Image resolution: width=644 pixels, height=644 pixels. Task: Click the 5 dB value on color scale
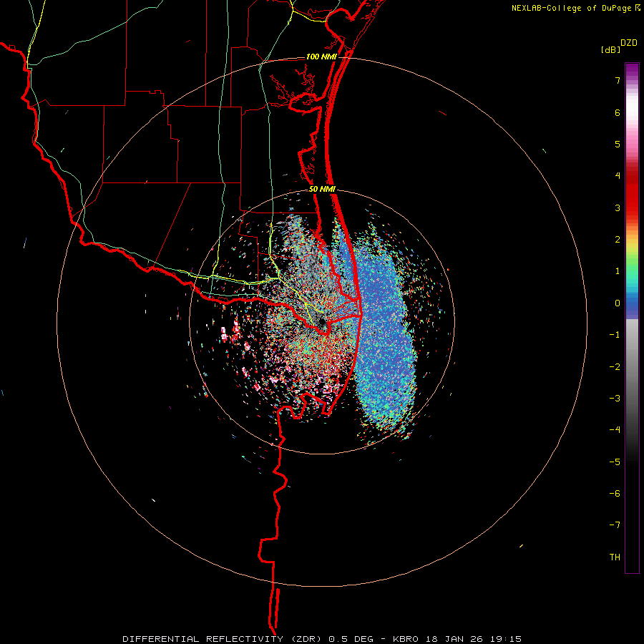(x=618, y=144)
